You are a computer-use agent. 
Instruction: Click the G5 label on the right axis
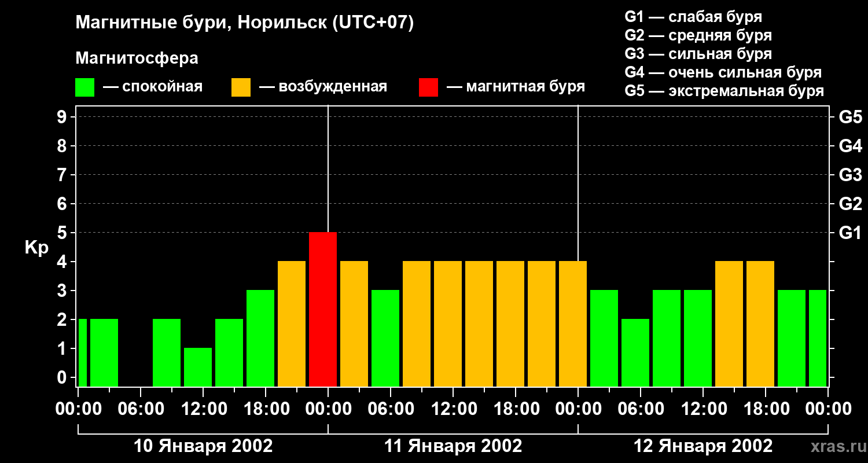click(x=850, y=117)
